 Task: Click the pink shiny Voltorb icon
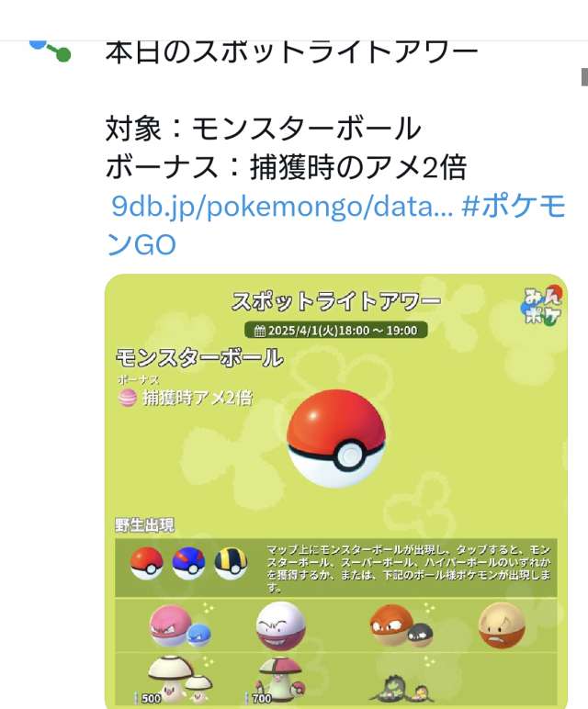point(180,626)
